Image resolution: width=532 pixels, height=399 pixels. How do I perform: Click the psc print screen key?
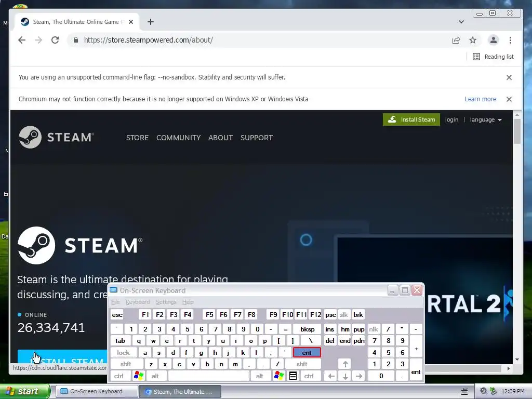click(330, 315)
